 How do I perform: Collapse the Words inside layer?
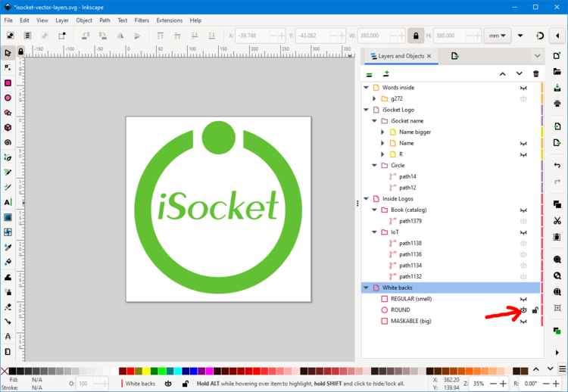[x=367, y=88]
